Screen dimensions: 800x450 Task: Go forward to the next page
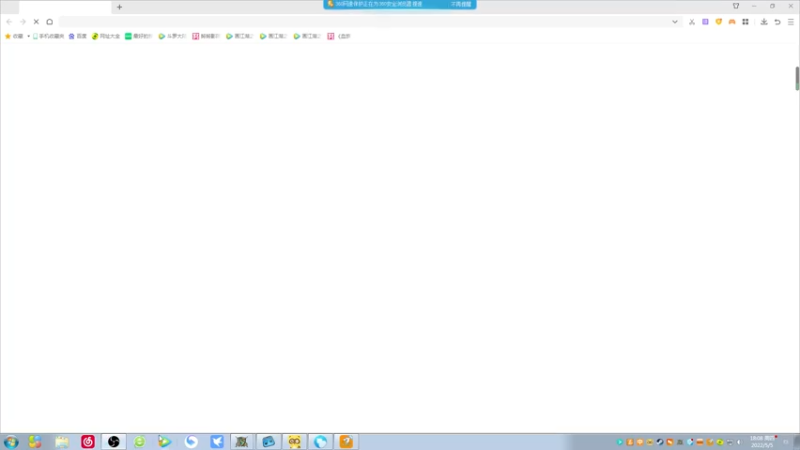22,22
